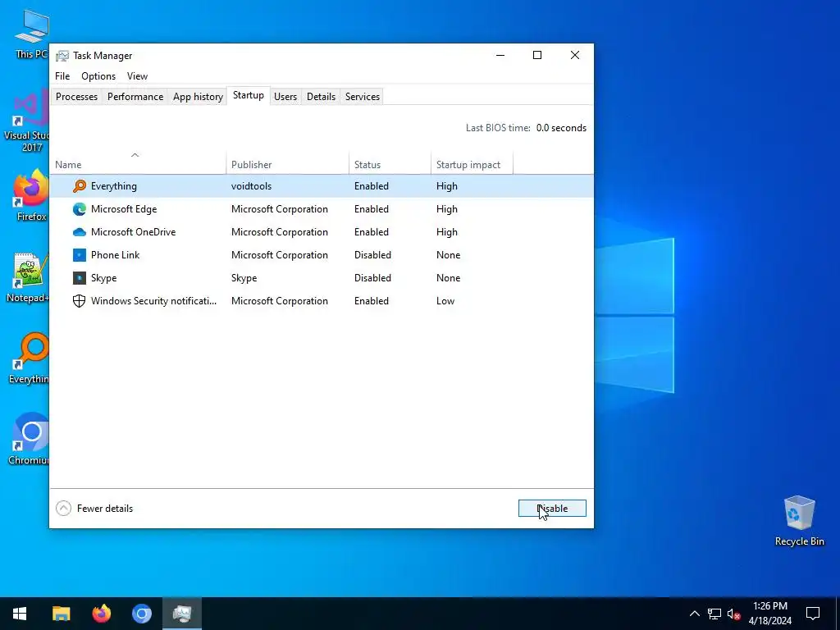840x630 pixels.
Task: Select the Everything desktop shortcut
Action: 30,358
